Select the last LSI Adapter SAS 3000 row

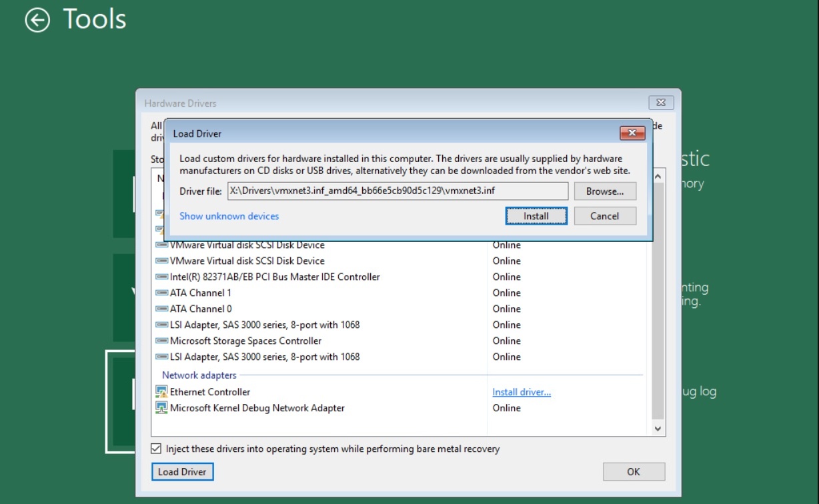[264, 357]
